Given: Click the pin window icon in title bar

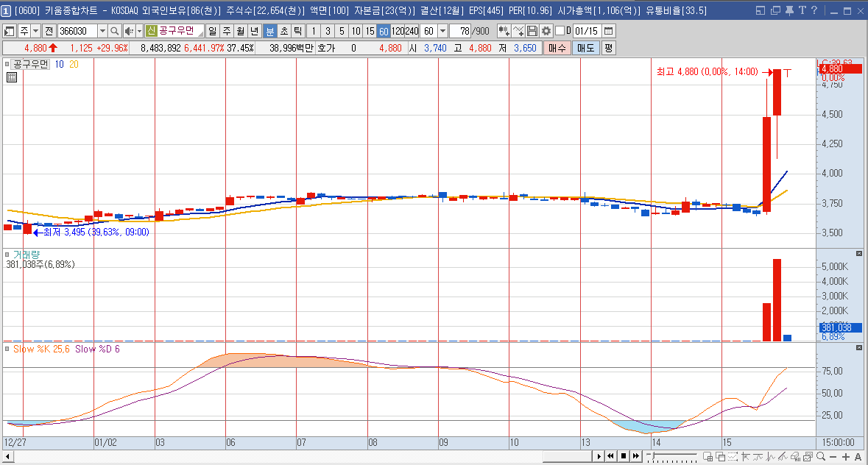Looking at the screenshot, I should tap(789, 10).
